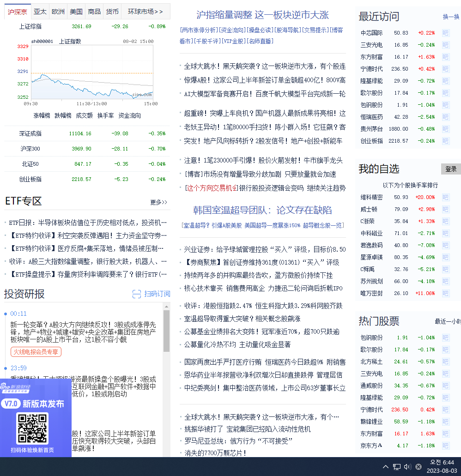The width and height of the screenshot is (461, 476).
Task: Click the 吧 icon beside 创业板指 in 最近访问
Action: tap(445, 141)
